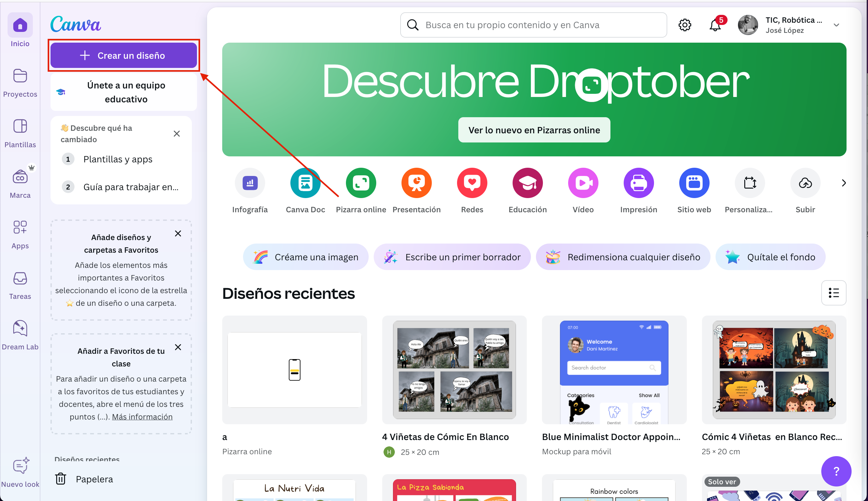Open the Sitio web design icon
This screenshot has height=501, width=868.
(x=694, y=183)
